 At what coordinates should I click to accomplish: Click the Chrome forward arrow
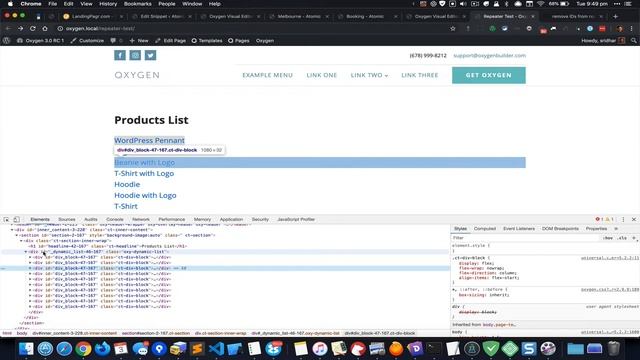[20, 29]
